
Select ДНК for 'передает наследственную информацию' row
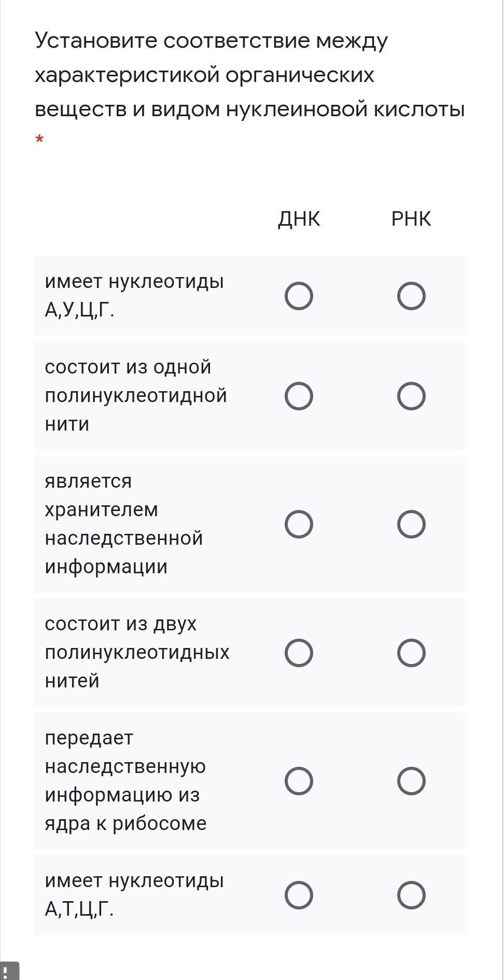click(x=299, y=781)
